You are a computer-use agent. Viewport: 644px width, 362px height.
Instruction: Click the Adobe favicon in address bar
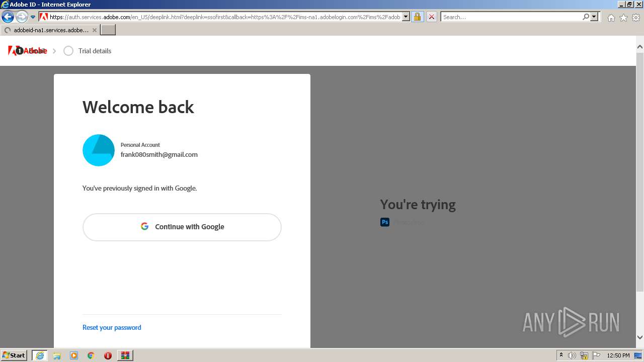point(44,17)
